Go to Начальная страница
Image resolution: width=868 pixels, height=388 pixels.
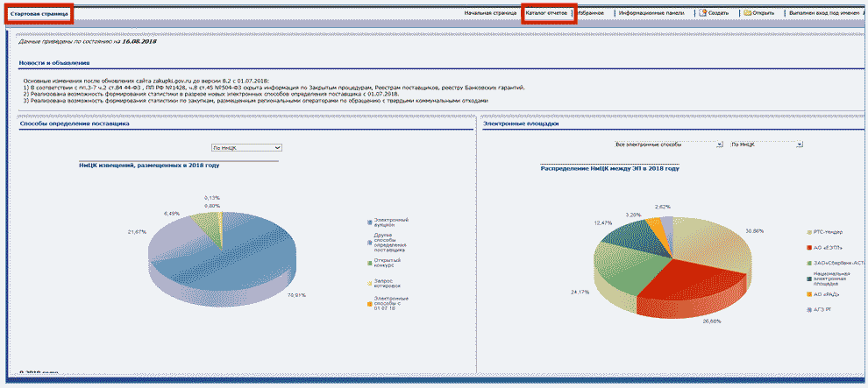pyautogui.click(x=490, y=13)
